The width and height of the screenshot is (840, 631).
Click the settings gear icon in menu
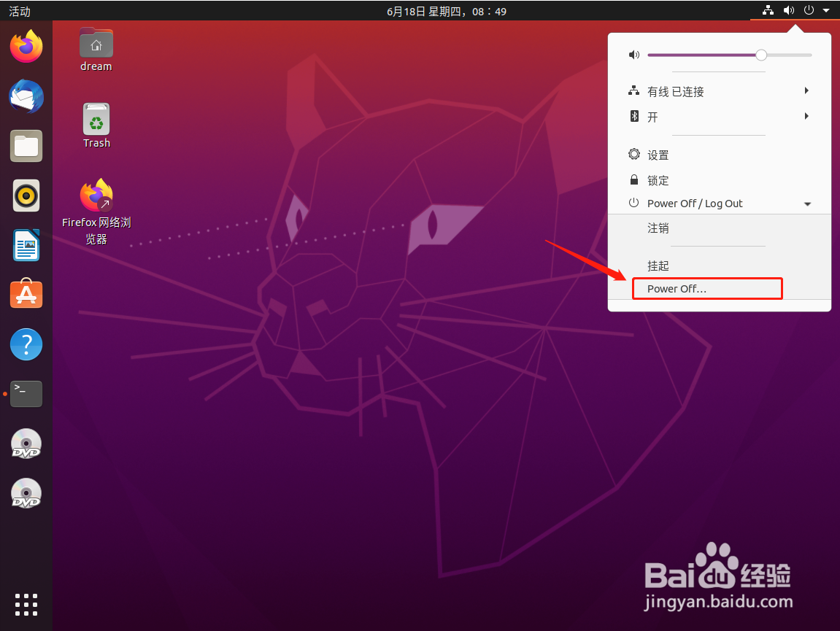(x=634, y=154)
